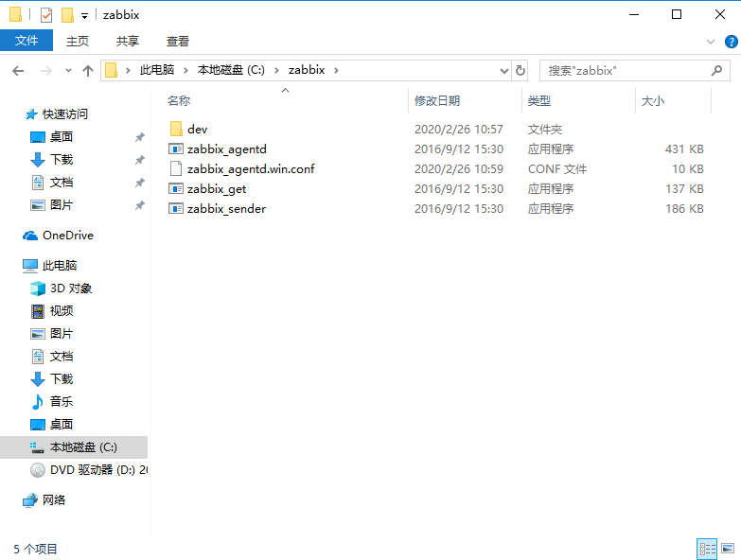
Task: Open the 视频 folder
Action: 62,310
